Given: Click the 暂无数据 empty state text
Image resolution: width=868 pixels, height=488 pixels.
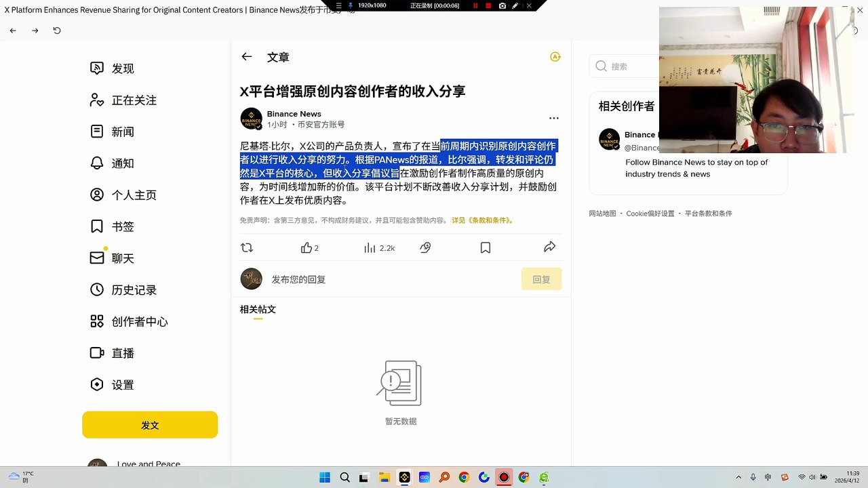Looking at the screenshot, I should click(401, 422).
